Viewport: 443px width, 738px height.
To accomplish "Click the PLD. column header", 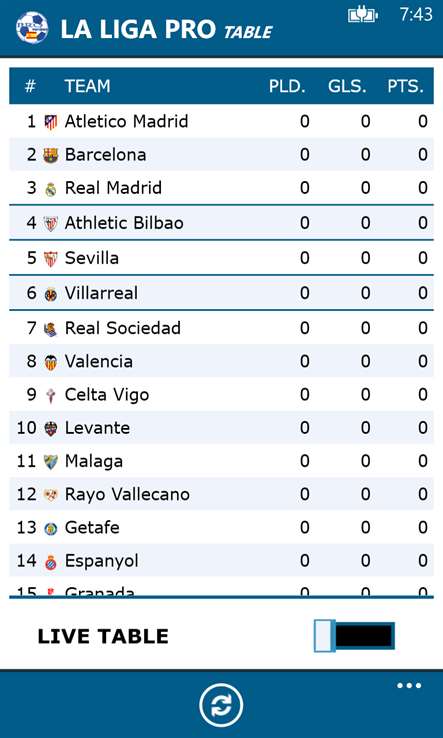I will coord(287,86).
